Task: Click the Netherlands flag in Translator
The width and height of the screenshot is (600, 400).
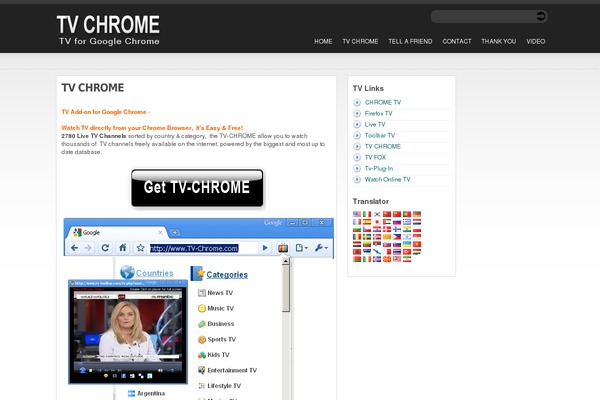Action: 417,222
